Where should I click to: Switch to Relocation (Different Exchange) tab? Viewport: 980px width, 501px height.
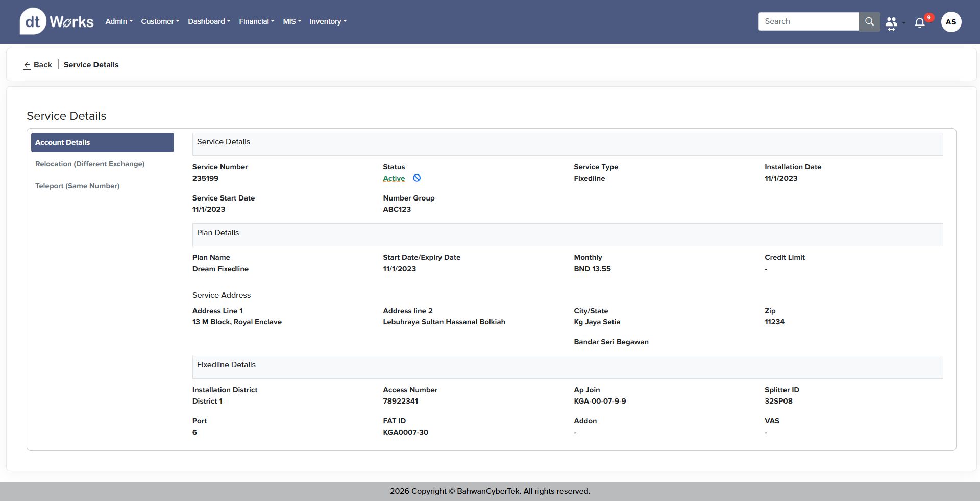[90, 164]
